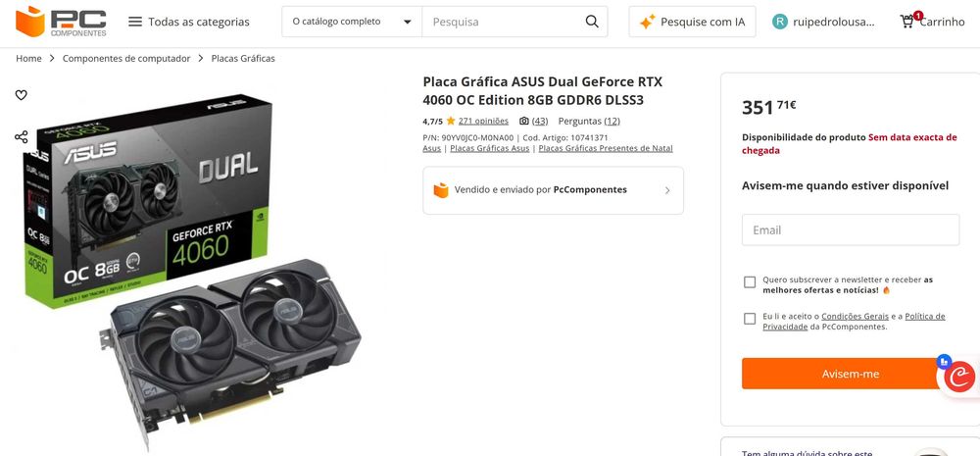
Task: Click the user account avatar icon
Action: pos(779,22)
